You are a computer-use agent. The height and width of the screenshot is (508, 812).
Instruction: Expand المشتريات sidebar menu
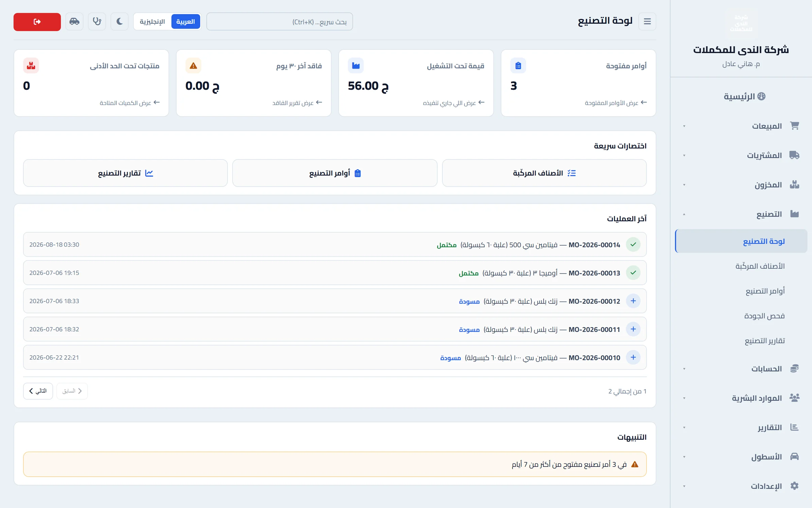[x=741, y=155]
